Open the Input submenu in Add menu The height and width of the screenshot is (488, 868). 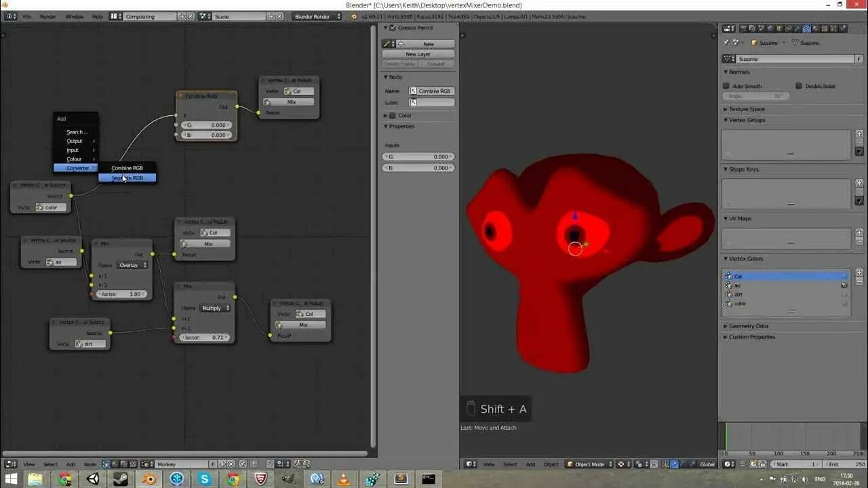click(x=76, y=150)
